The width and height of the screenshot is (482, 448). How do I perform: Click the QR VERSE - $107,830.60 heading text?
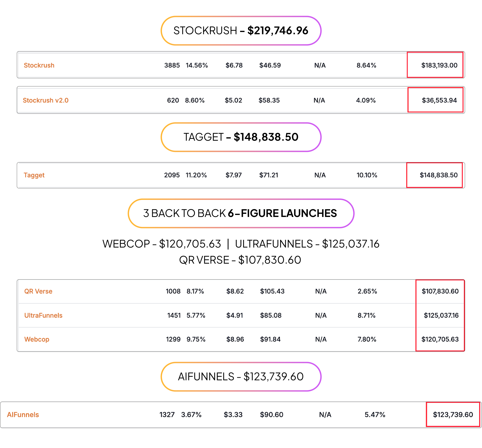click(240, 260)
